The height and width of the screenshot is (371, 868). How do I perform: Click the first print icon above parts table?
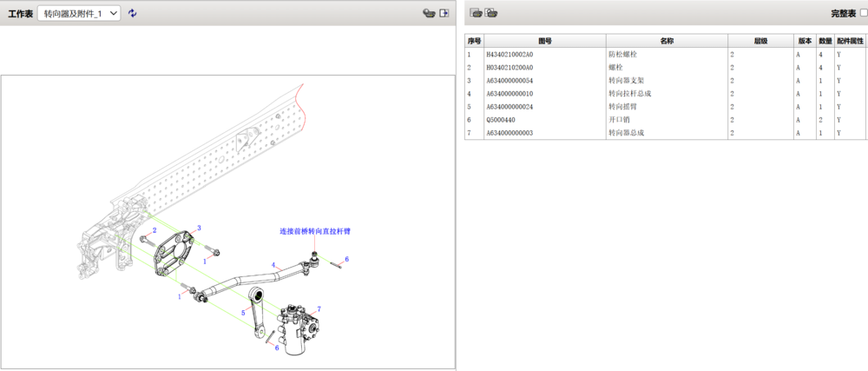(476, 13)
